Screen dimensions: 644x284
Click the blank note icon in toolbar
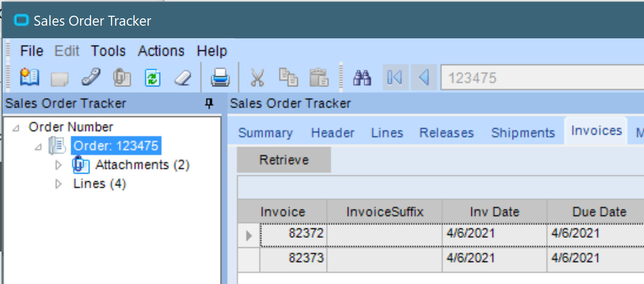coord(59,79)
